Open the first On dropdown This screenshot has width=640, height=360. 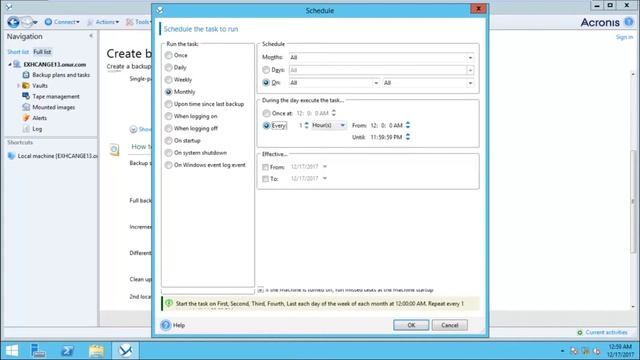point(376,83)
